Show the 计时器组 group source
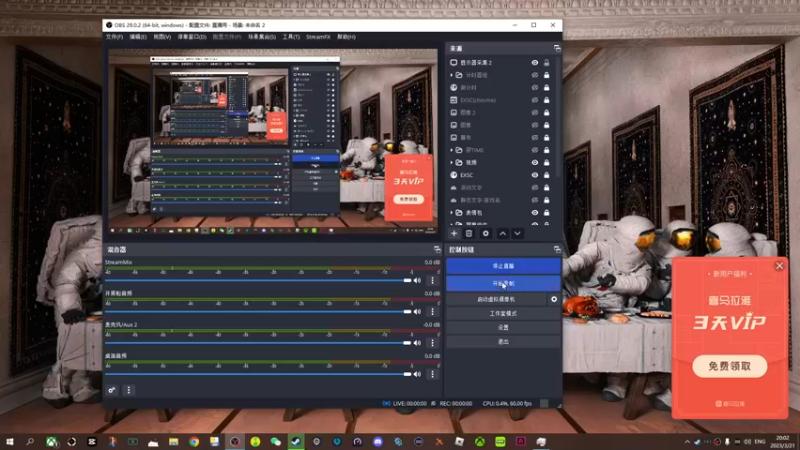 coord(535,75)
